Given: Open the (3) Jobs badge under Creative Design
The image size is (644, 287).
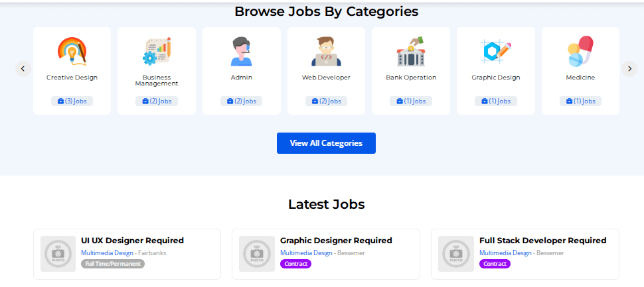Looking at the screenshot, I should point(72,101).
